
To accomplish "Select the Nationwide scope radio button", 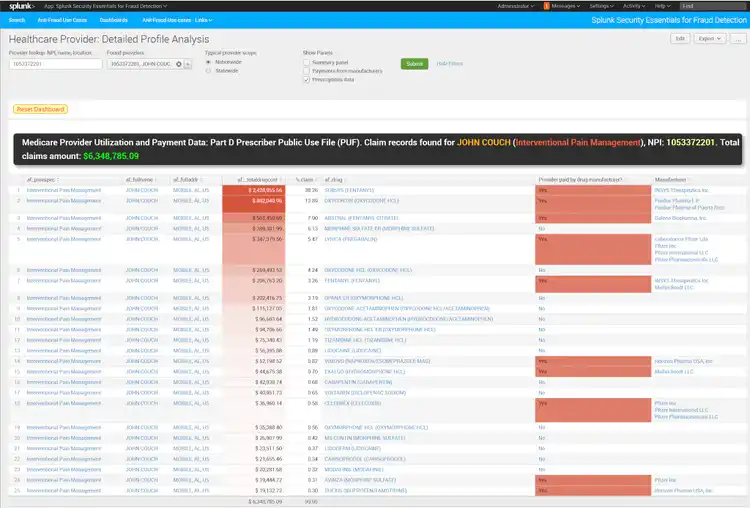I will (x=207, y=61).
